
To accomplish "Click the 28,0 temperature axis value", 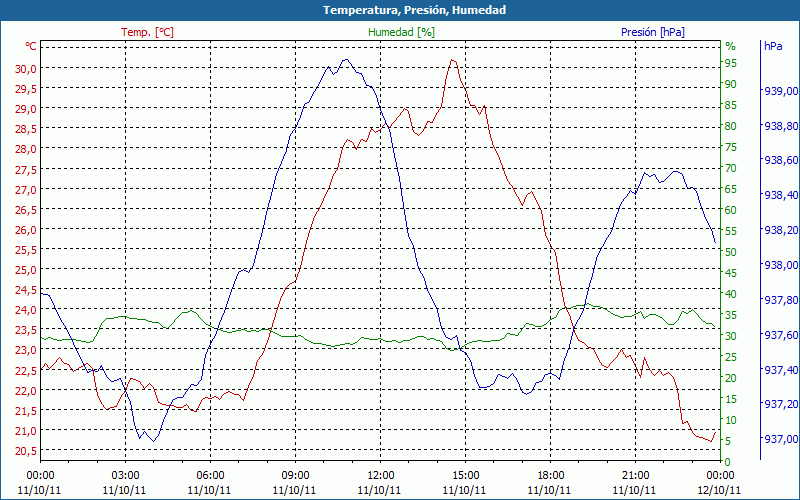I will [26, 149].
